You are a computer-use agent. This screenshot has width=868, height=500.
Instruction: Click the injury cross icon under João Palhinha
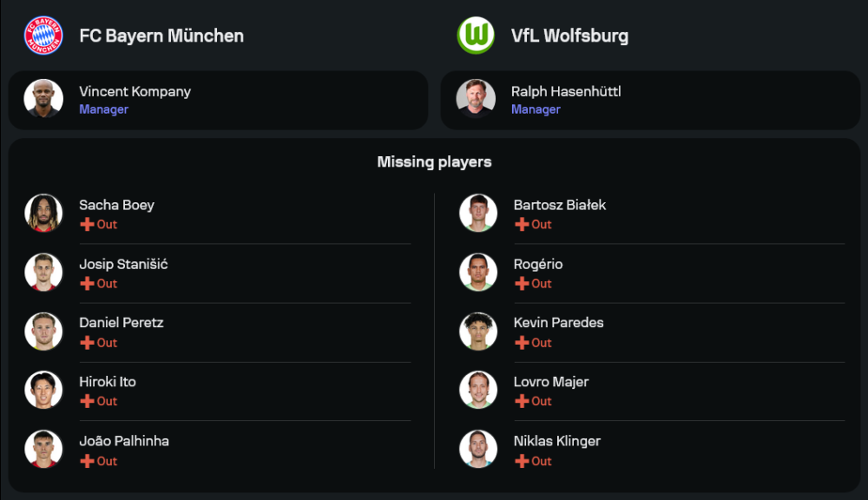point(87,461)
